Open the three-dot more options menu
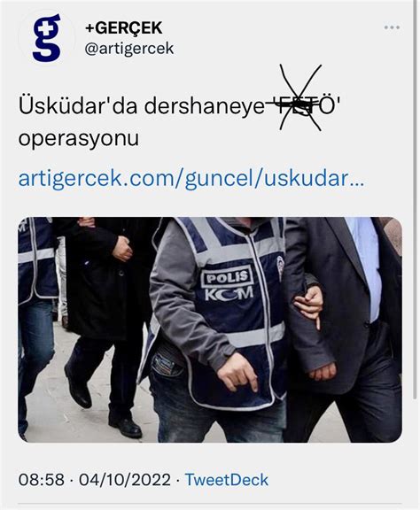Image resolution: width=420 pixels, height=510 pixels. (392, 27)
